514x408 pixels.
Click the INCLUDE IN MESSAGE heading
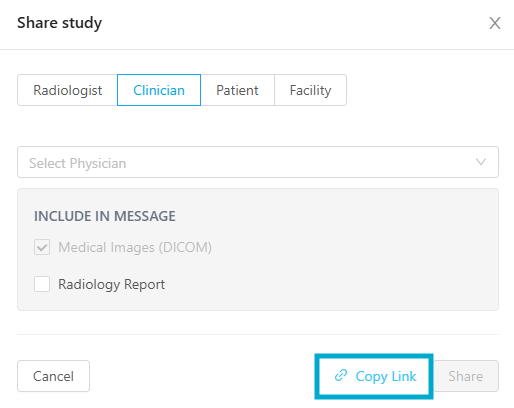point(105,216)
